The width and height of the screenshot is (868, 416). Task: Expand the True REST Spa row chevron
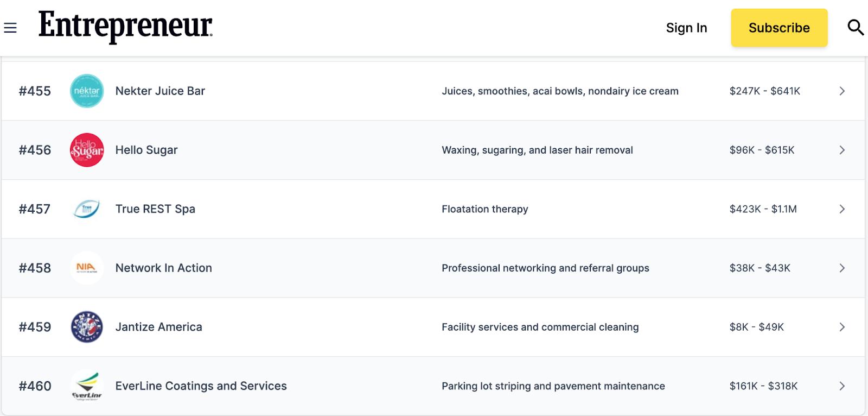point(842,209)
